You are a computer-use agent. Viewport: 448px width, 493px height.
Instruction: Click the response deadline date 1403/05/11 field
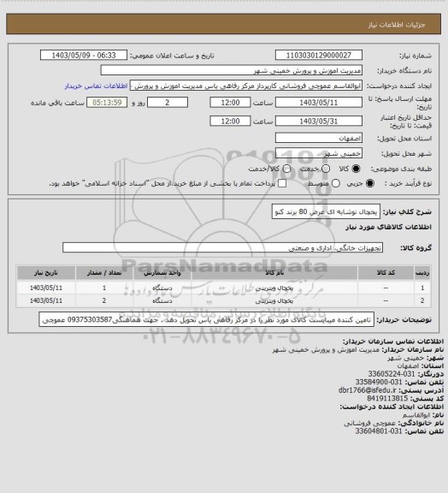click(319, 103)
